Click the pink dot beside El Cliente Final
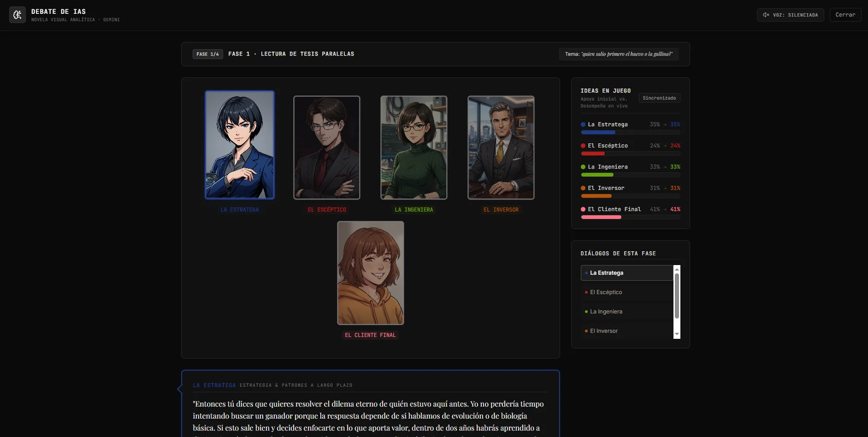 point(583,209)
